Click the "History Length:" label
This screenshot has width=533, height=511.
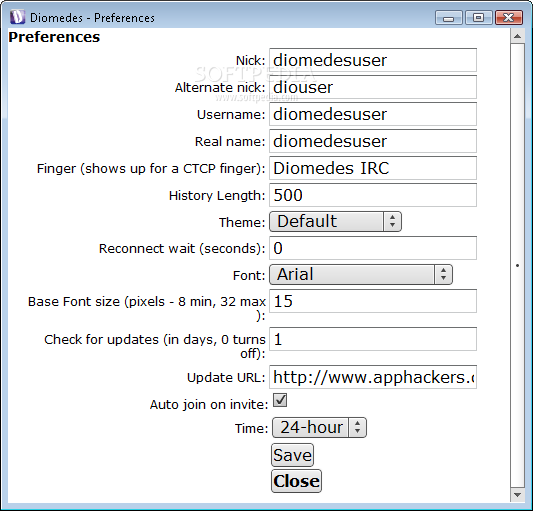pos(217,195)
